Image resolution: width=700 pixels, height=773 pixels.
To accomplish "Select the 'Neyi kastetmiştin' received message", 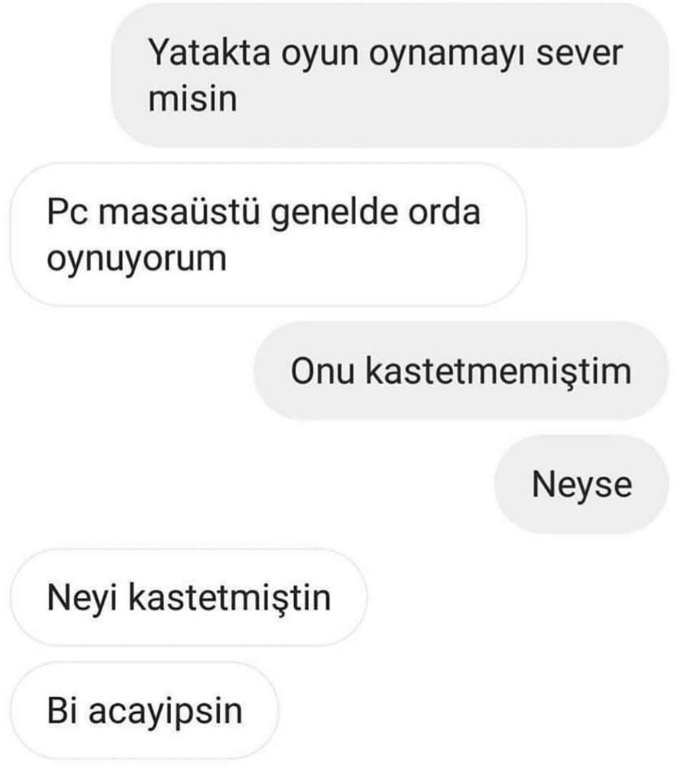I will (188, 598).
